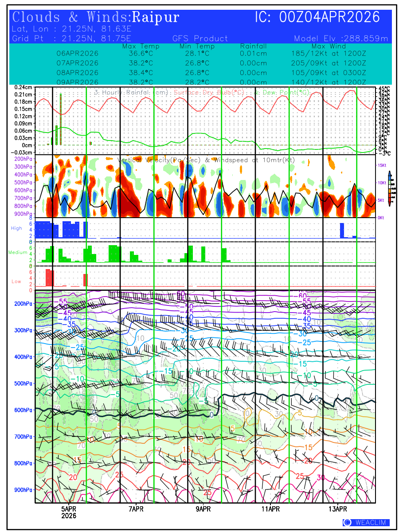The image size is (399, 532).
Task: Click the Clouds & Winds:Raipur title
Action: 96,17
